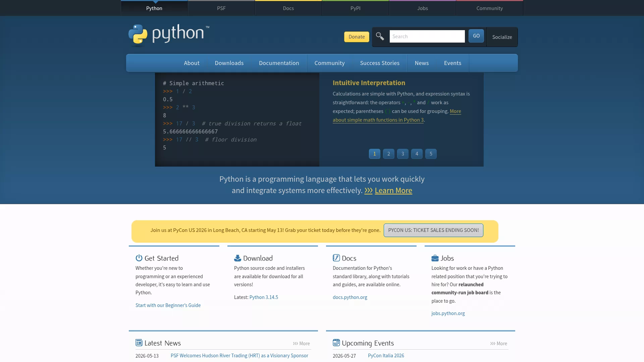Screen dimensions: 644x362
Task: Click the GO search button
Action: (x=476, y=36)
